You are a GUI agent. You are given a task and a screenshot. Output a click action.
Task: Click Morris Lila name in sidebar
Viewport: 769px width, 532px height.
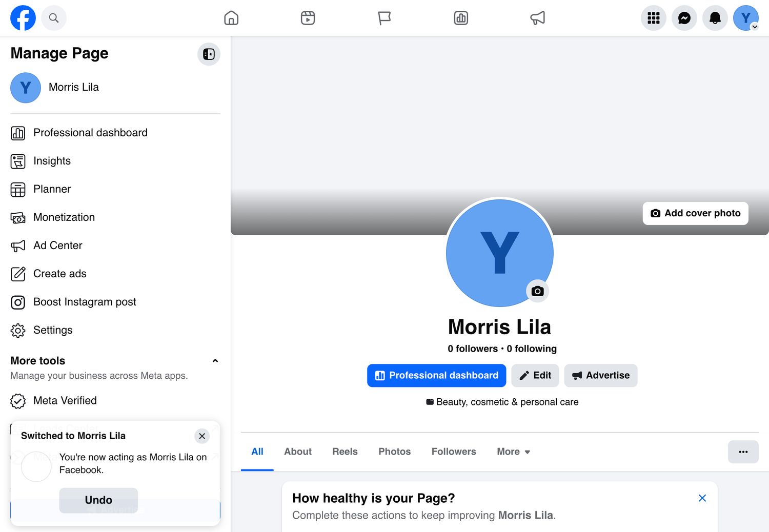(x=74, y=88)
